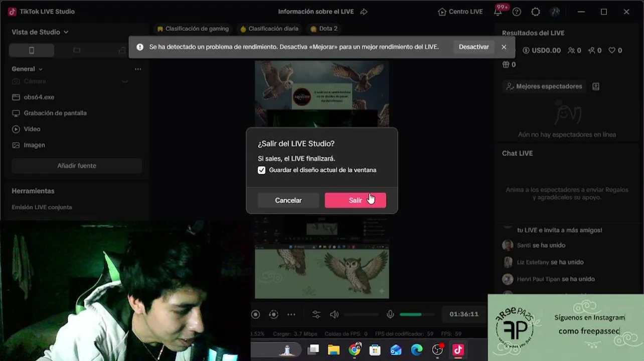Open OBS Studio from the taskbar

point(437,350)
